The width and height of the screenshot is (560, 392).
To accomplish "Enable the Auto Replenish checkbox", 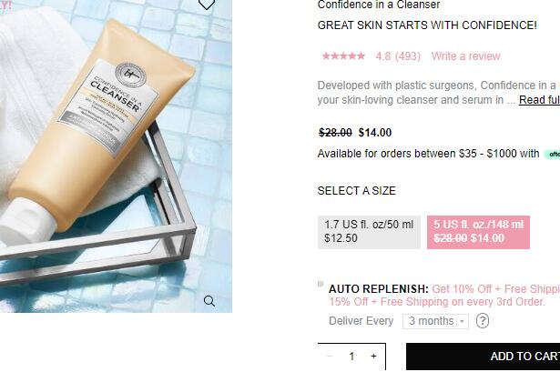I will click(x=321, y=284).
